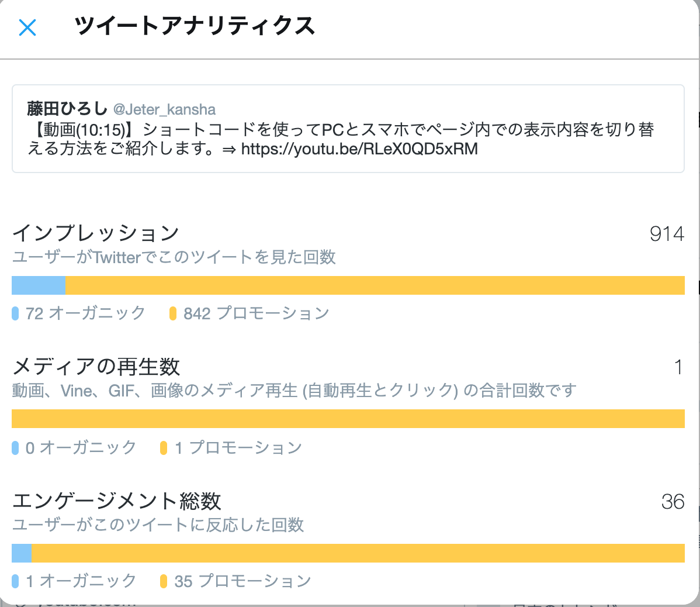Click yellow promotion marker under total engagements
The height and width of the screenshot is (607, 700).
click(164, 581)
